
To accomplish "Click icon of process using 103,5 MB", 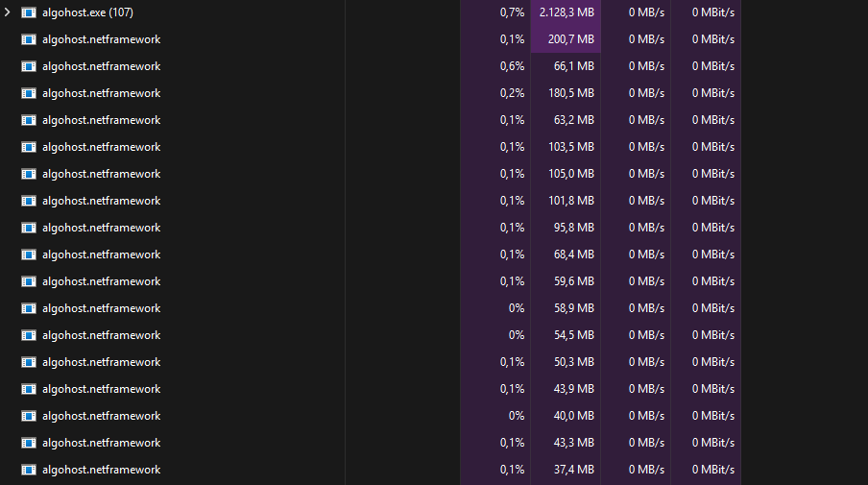I will tap(29, 147).
